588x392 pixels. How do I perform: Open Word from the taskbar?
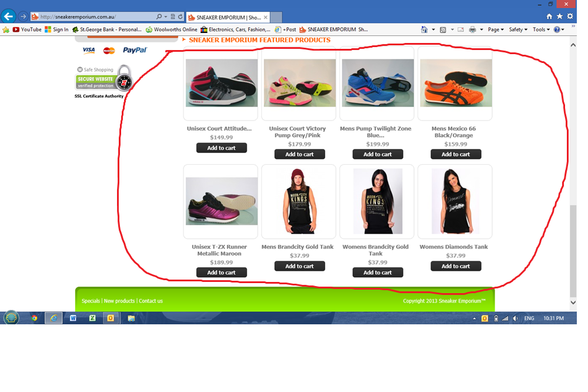73,318
